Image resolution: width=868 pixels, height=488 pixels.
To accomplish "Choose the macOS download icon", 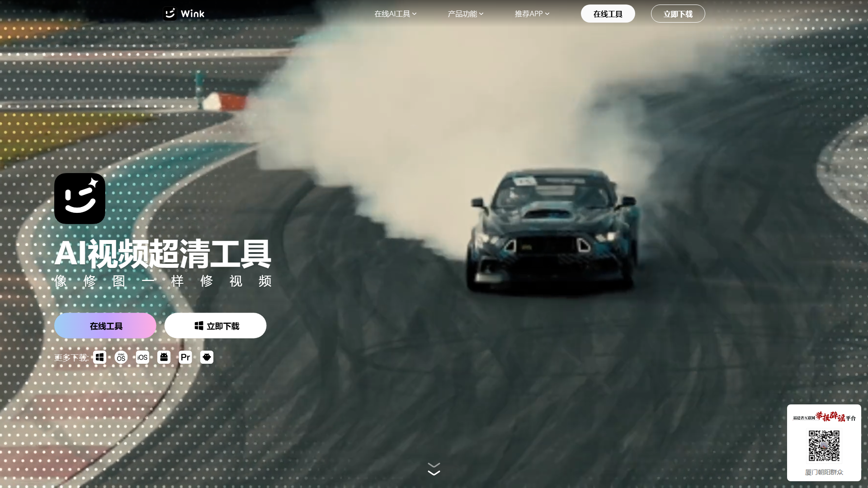I will tap(121, 357).
